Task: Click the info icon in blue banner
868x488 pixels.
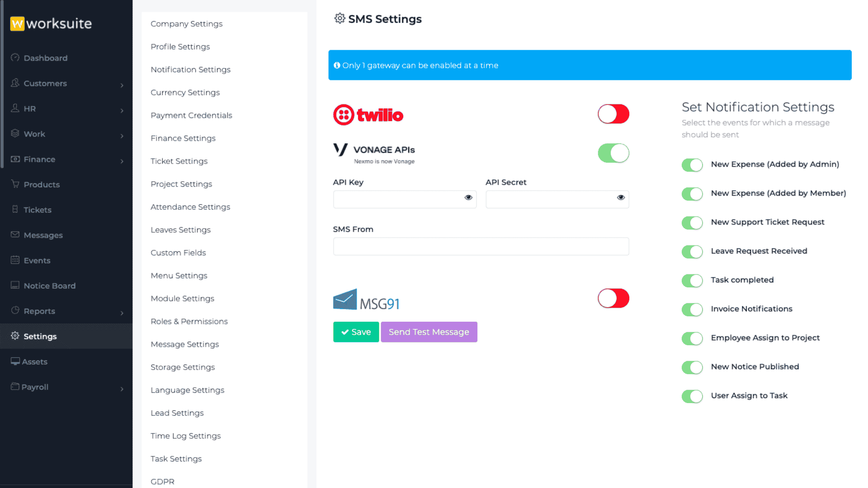Action: (x=337, y=66)
